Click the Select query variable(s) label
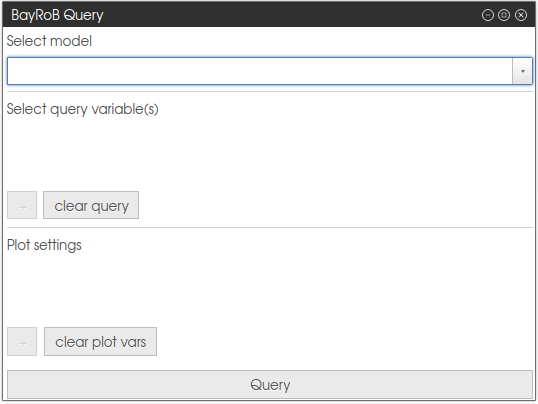Screen dimensions: 538x404 pos(83,109)
